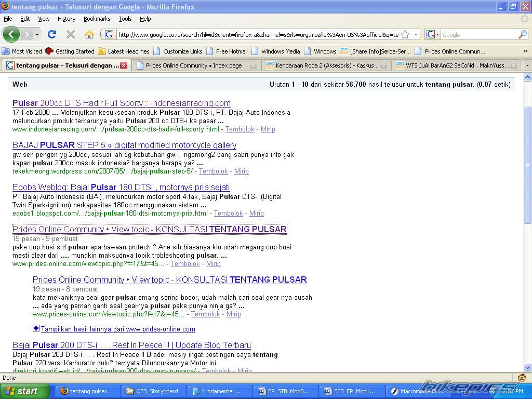
Task: Click the Forward navigation arrow
Action: [27, 34]
